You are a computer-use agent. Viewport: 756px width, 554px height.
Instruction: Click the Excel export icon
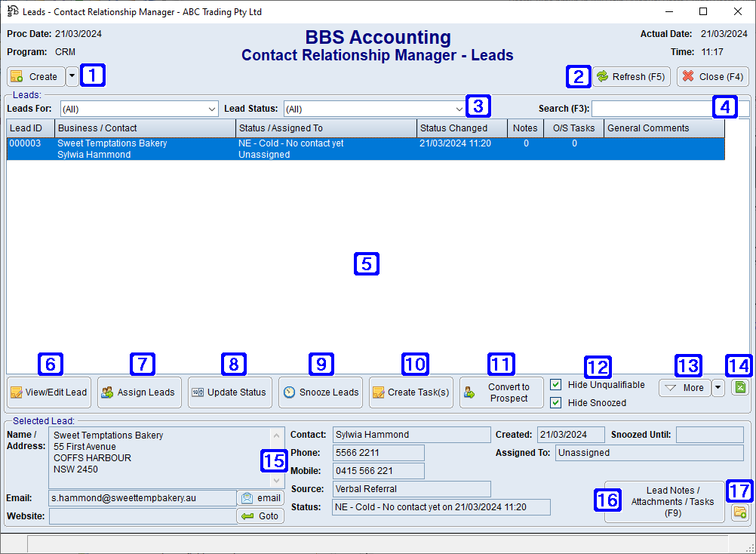[x=740, y=386]
